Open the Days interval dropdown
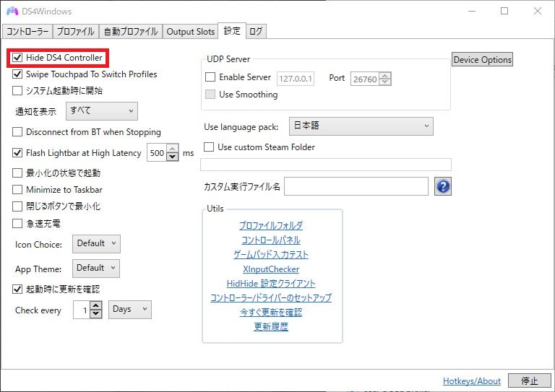Image resolution: width=555 pixels, height=392 pixels. click(x=130, y=310)
